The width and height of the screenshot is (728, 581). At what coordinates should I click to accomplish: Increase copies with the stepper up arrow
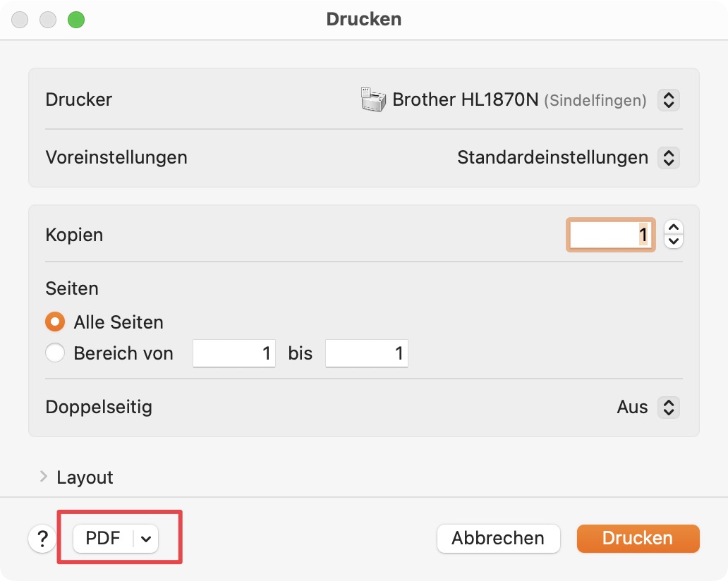coord(674,227)
